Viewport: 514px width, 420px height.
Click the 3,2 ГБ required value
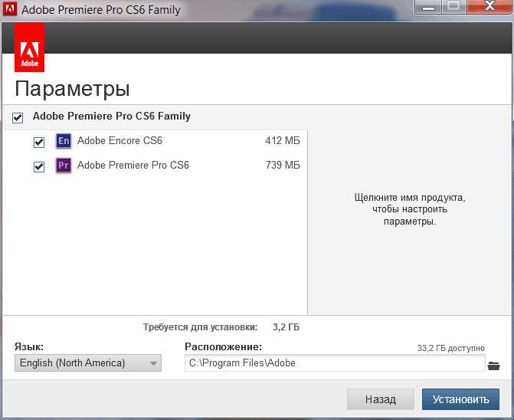pyautogui.click(x=286, y=327)
